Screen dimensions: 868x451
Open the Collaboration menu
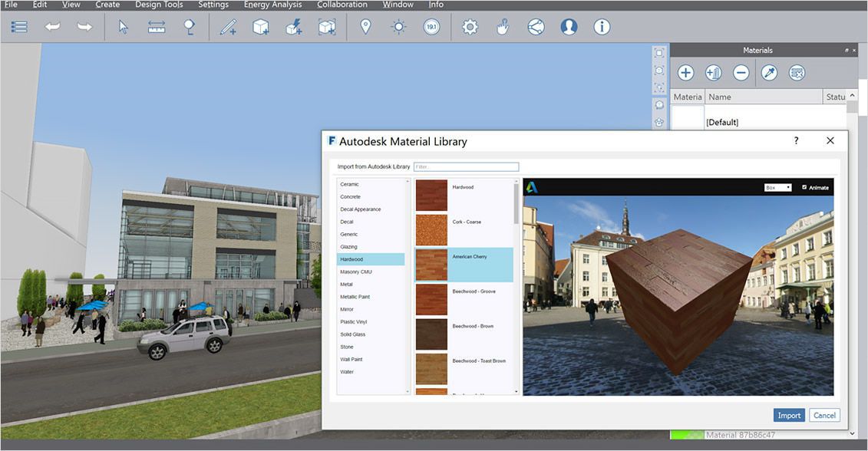click(x=342, y=5)
